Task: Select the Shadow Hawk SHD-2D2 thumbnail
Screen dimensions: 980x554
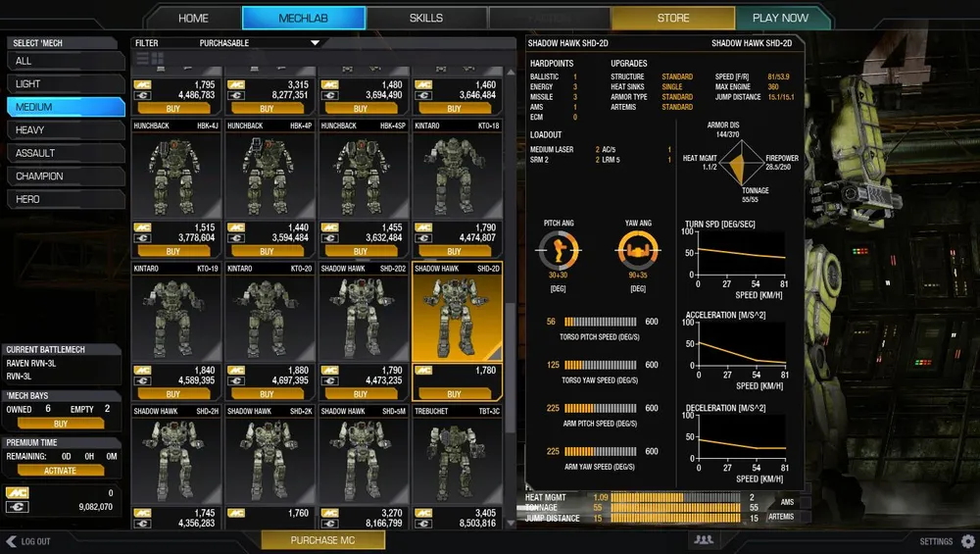Action: click(364, 318)
